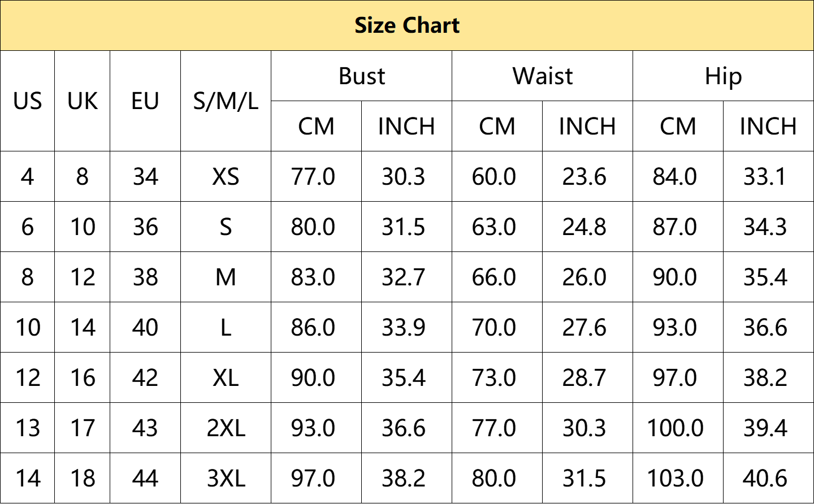Click the INCH subheader under Hip
This screenshot has width=814, height=504.
click(768, 127)
